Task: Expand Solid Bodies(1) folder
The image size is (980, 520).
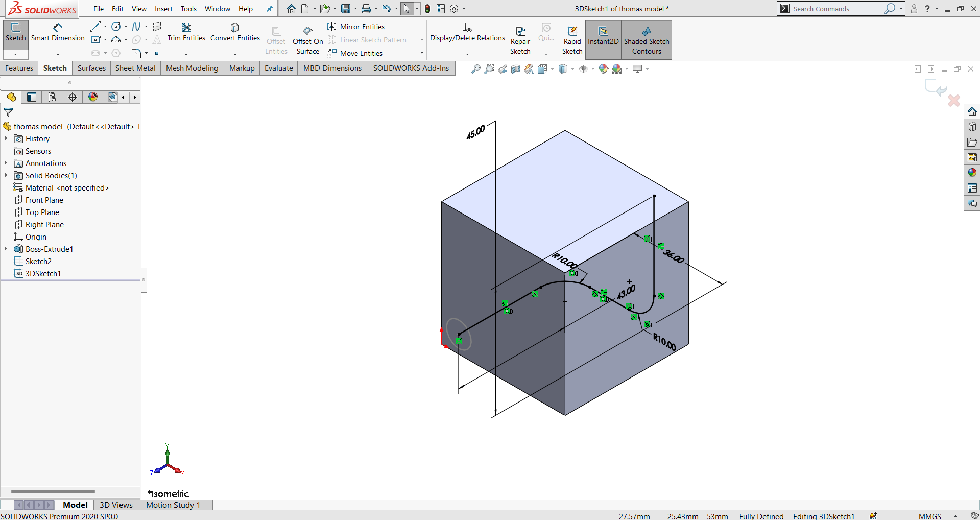Action: [6, 176]
